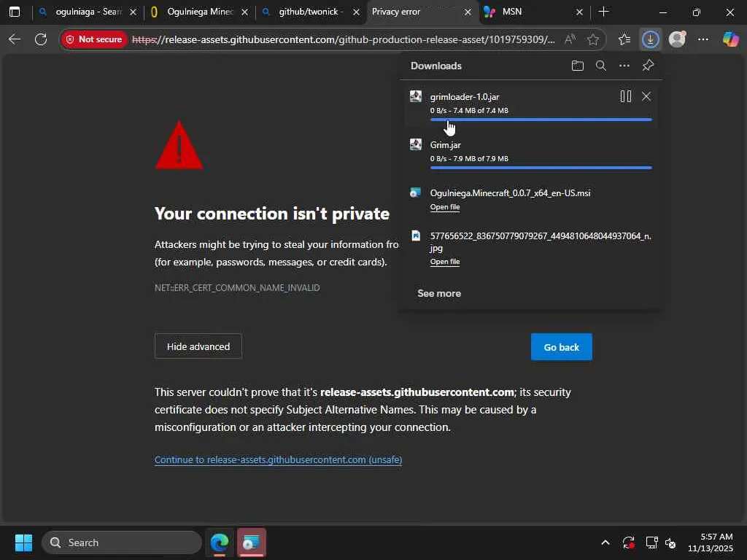Close the MSN tab
Viewport: 747px width, 560px height.
click(579, 12)
